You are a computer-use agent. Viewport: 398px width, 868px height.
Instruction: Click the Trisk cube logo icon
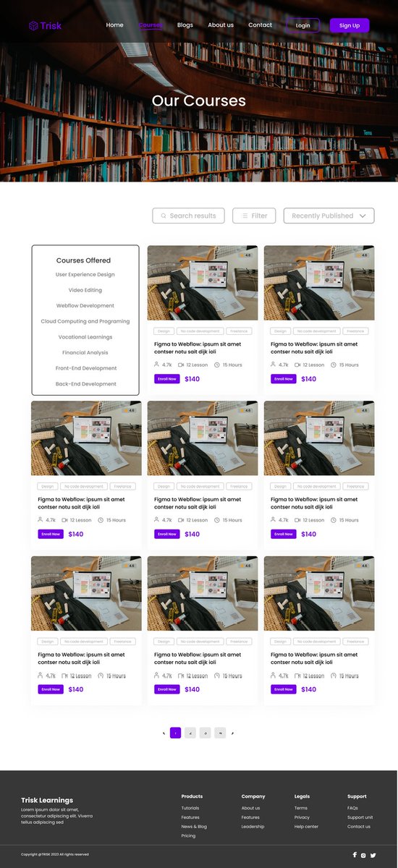click(33, 25)
